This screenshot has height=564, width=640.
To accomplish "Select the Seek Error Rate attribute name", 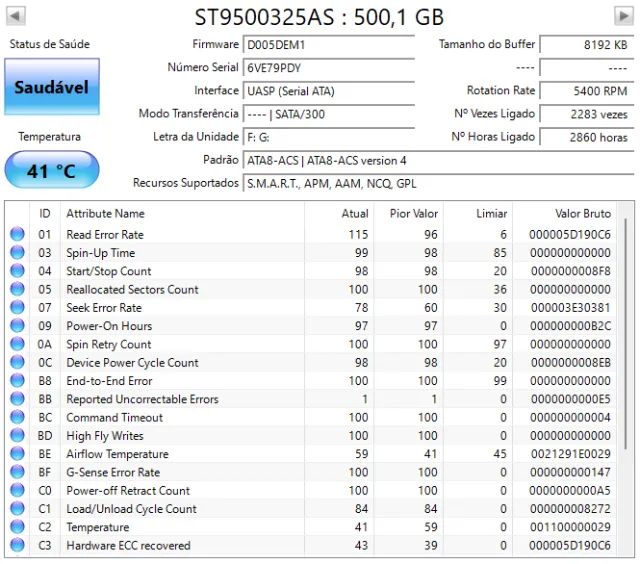I will (104, 308).
